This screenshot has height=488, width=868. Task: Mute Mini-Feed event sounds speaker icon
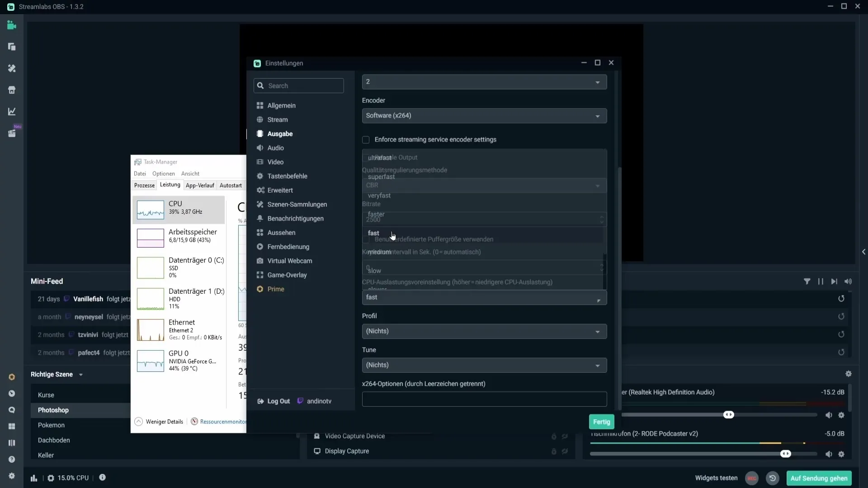pos(848,282)
